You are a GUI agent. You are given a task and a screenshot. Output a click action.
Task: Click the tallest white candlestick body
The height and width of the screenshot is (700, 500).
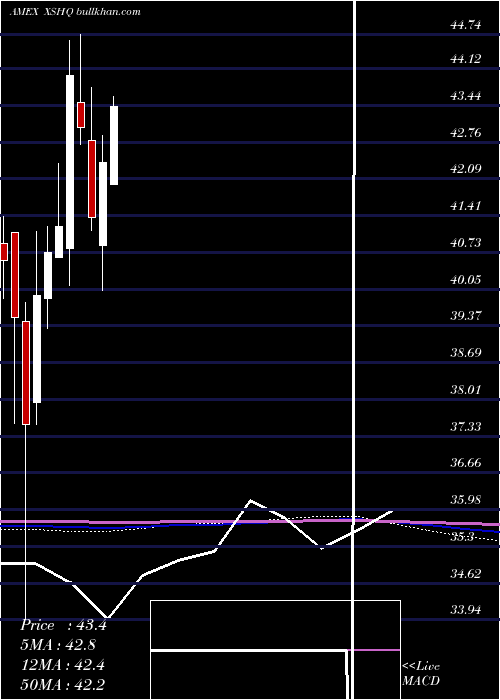[70, 162]
